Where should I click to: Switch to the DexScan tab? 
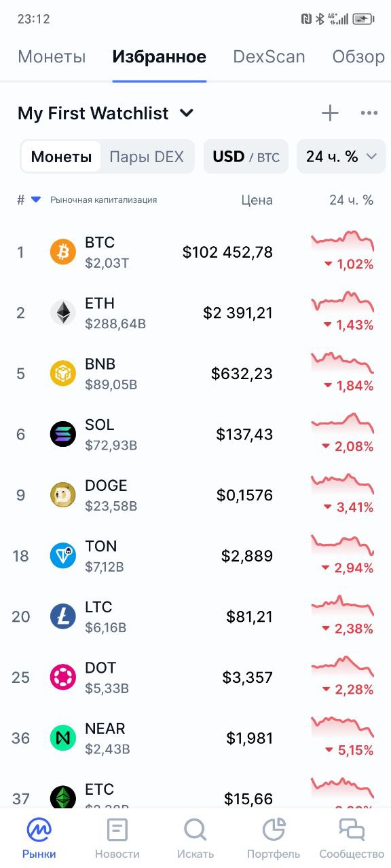coord(269,56)
